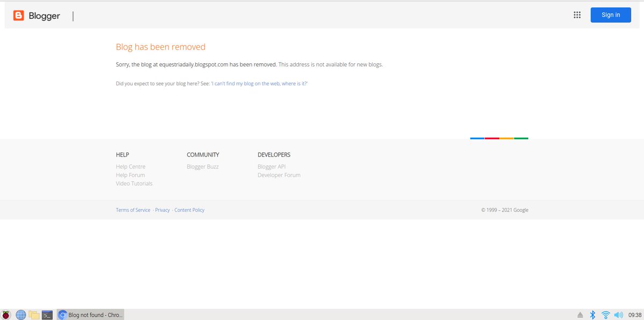
Task: Open the Google apps grid menu
Action: pos(577,15)
